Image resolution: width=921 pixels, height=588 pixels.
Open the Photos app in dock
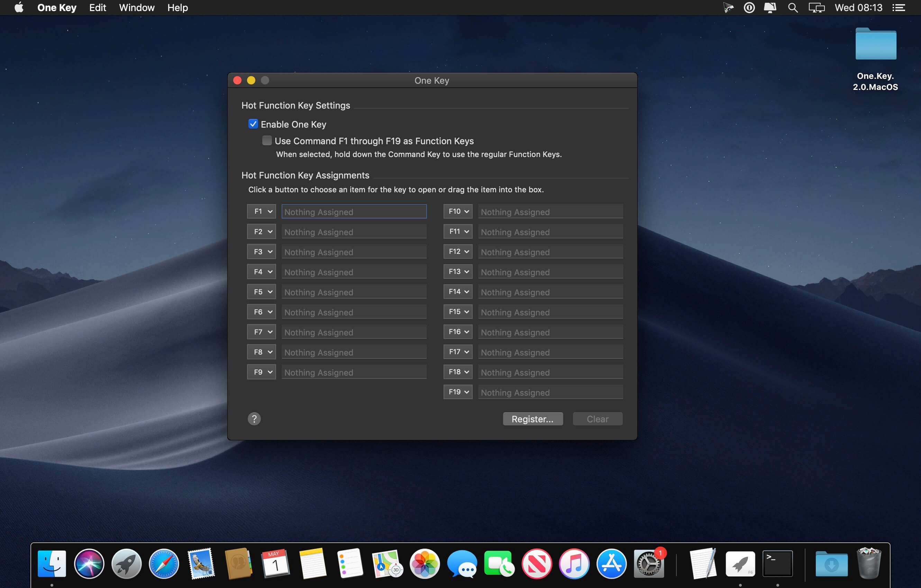(425, 563)
